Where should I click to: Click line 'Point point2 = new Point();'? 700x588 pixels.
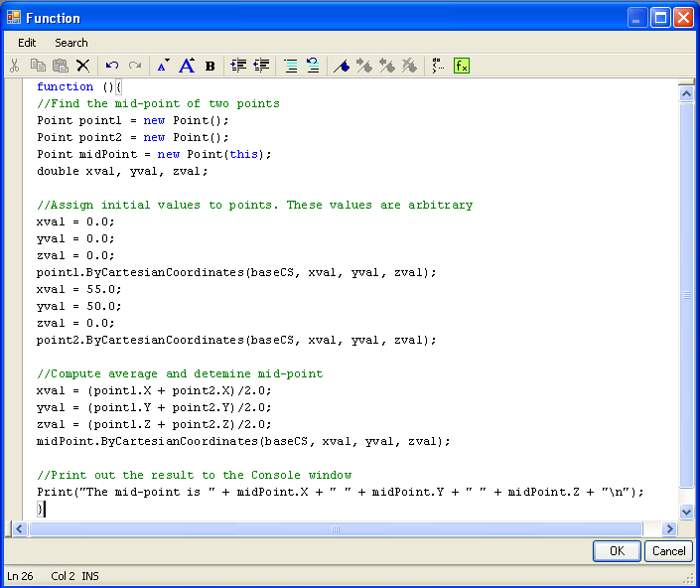[x=133, y=137]
